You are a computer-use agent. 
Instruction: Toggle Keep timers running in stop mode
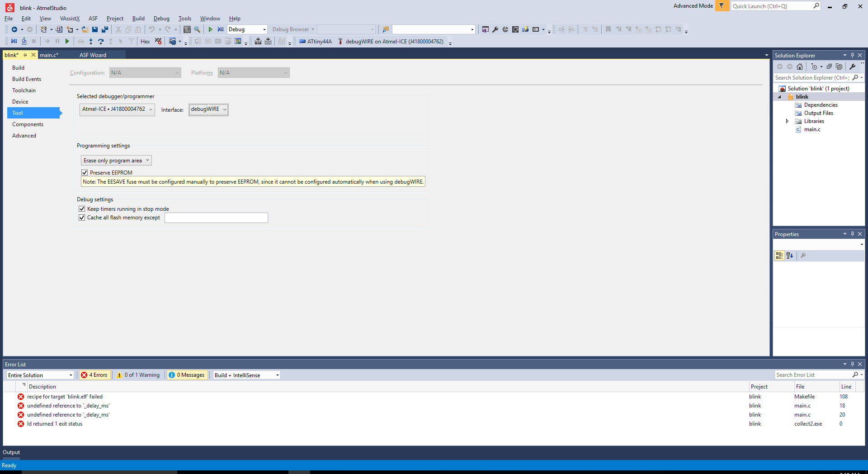[x=82, y=209]
